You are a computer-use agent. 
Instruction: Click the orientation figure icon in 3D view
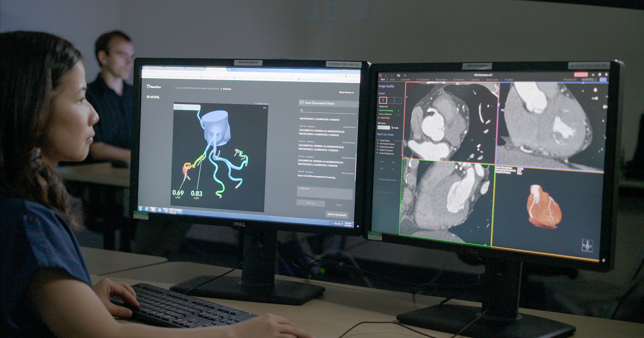586,246
